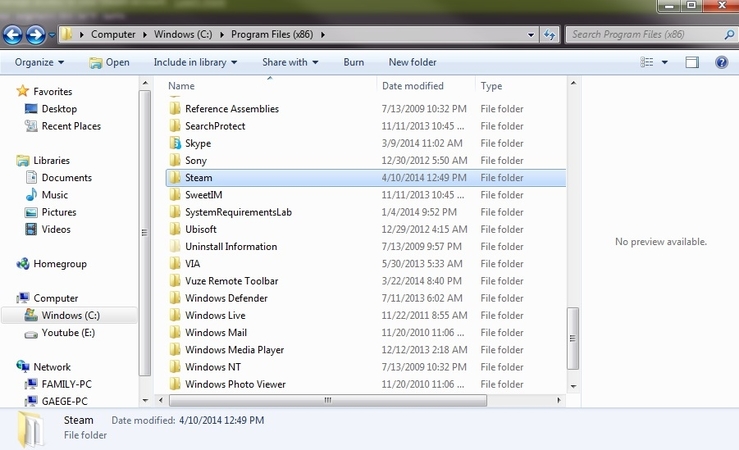Open the Music library icon

(31, 195)
